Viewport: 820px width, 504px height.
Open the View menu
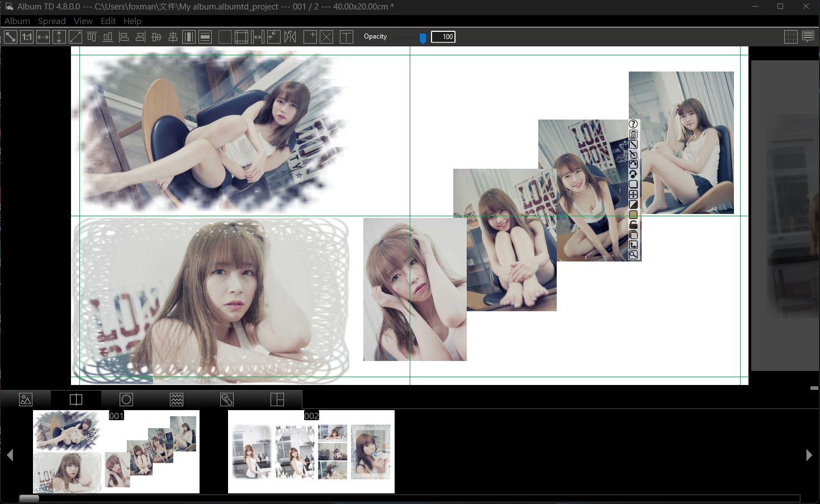(x=83, y=21)
